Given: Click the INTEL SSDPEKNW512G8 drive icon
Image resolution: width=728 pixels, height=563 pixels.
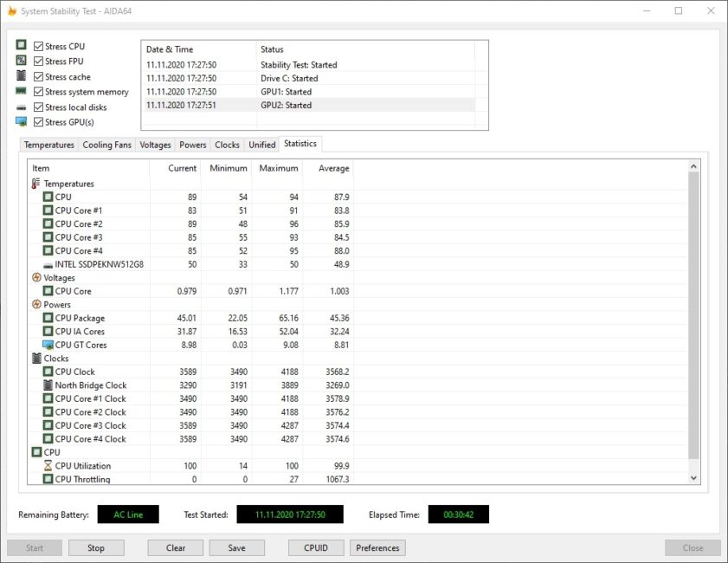Looking at the screenshot, I should coord(48,264).
